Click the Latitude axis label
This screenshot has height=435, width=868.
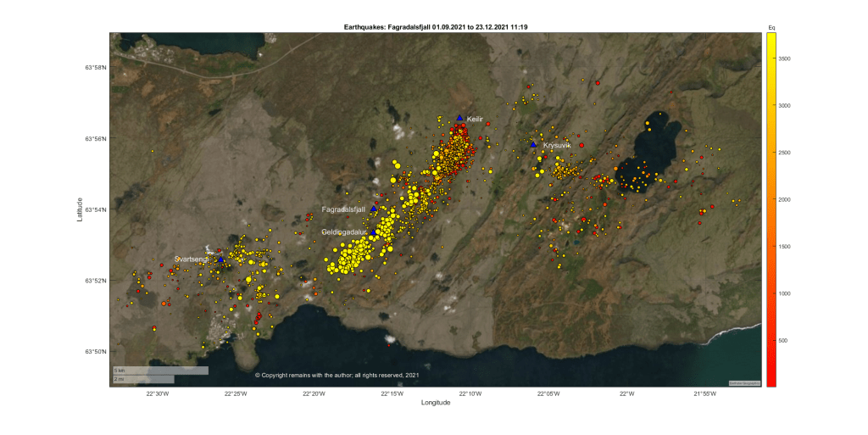pyautogui.click(x=81, y=210)
